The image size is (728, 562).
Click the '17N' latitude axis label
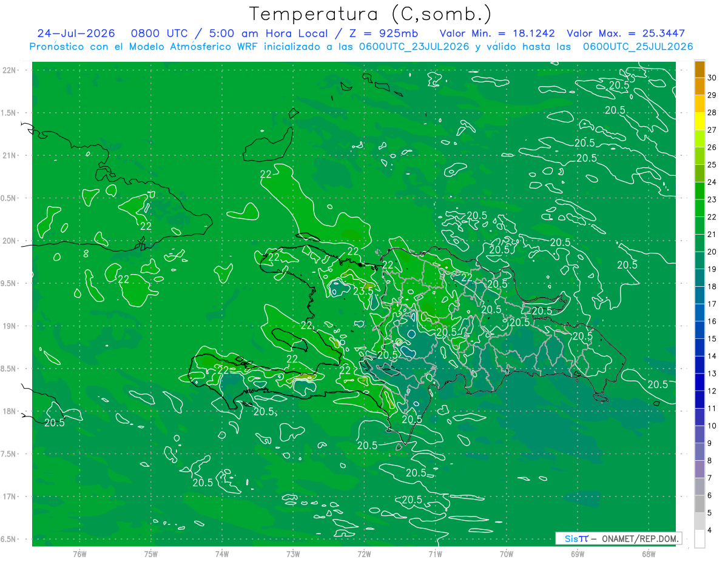coord(10,497)
